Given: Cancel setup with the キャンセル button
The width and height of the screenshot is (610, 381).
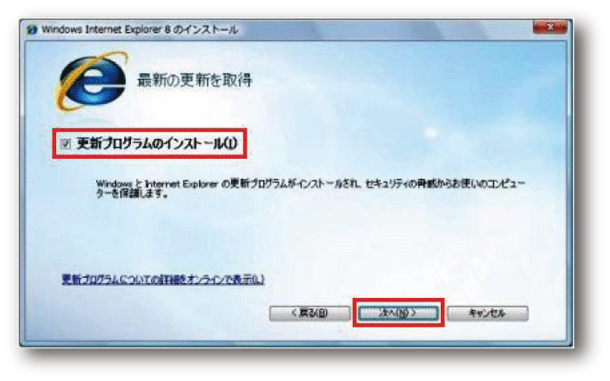Looking at the screenshot, I should point(487,313).
